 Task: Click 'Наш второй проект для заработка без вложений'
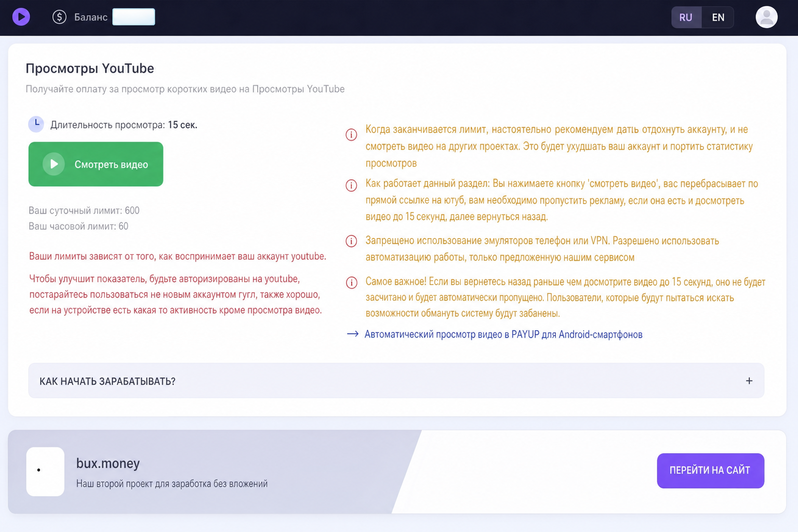coord(172,484)
